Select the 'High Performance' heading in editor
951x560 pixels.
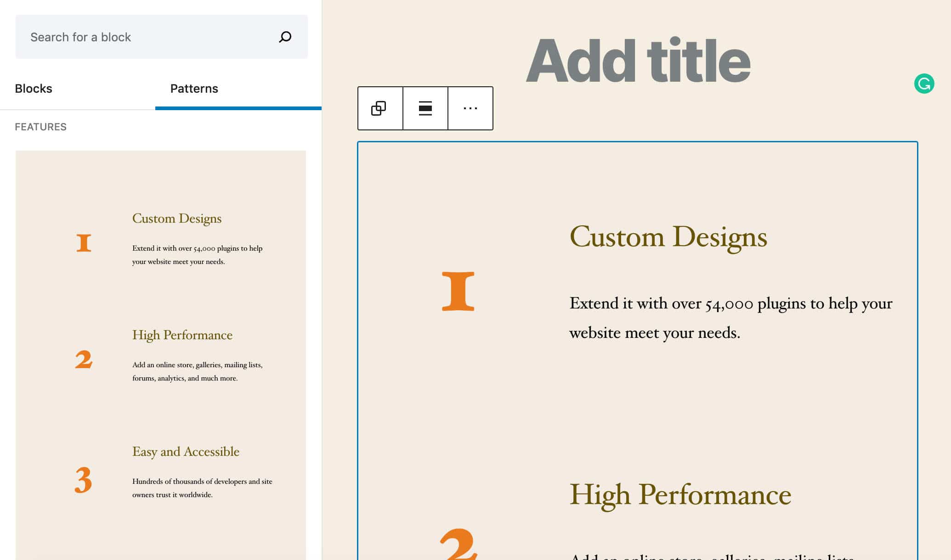680,494
